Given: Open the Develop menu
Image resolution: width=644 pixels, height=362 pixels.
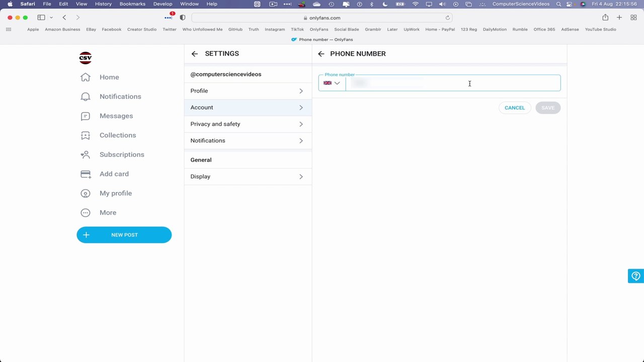Looking at the screenshot, I should click(x=163, y=4).
